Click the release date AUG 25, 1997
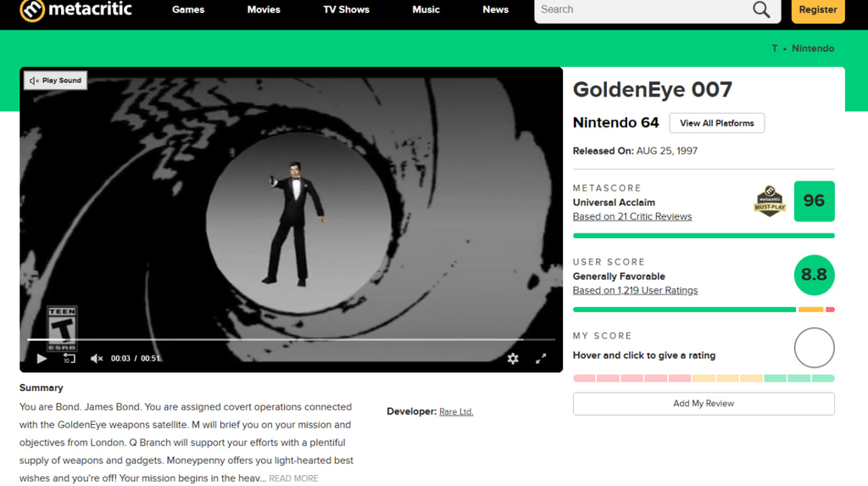The width and height of the screenshot is (868, 486). point(666,151)
